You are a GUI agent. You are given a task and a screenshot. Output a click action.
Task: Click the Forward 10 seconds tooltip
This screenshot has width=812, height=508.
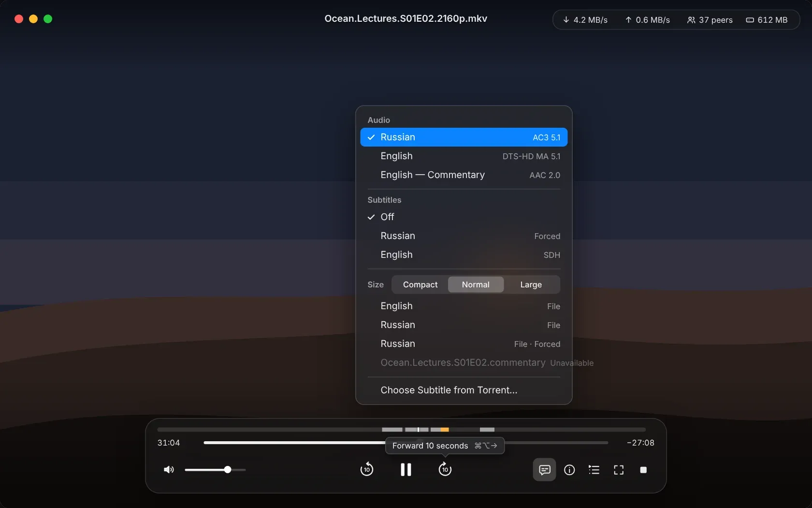coord(445,446)
